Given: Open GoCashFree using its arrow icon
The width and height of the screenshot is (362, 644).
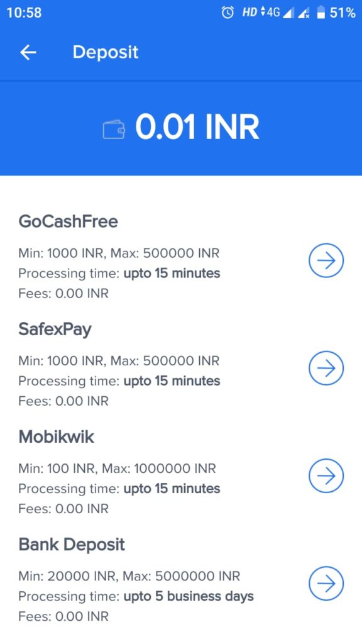Looking at the screenshot, I should coord(326,260).
